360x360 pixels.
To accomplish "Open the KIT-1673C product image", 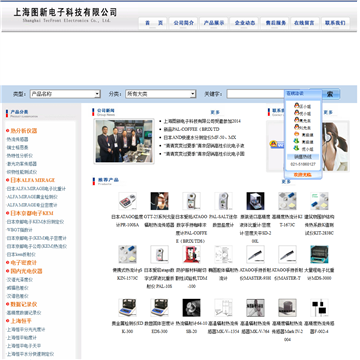I will click(287, 201).
